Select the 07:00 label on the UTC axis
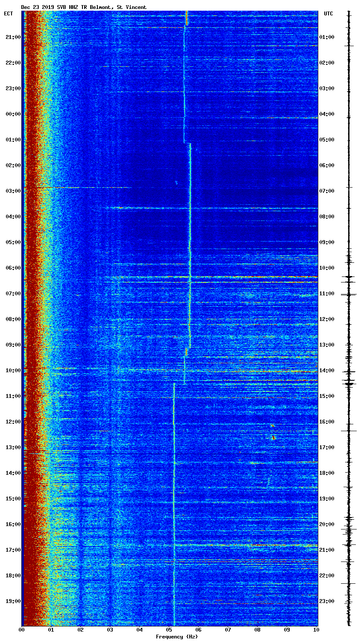 pyautogui.click(x=327, y=191)
